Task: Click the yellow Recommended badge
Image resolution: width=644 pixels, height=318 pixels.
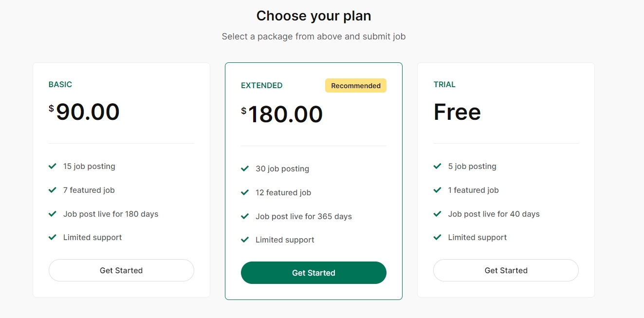Action: click(x=356, y=86)
